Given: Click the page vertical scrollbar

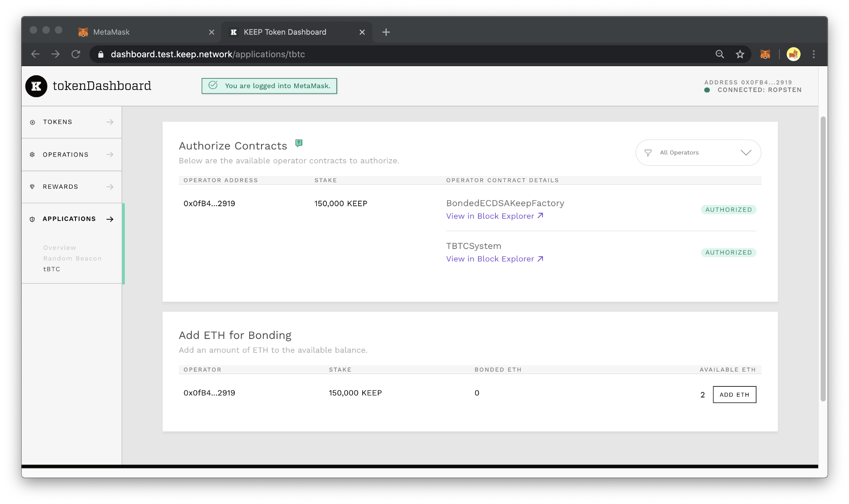Looking at the screenshot, I should 823,259.
